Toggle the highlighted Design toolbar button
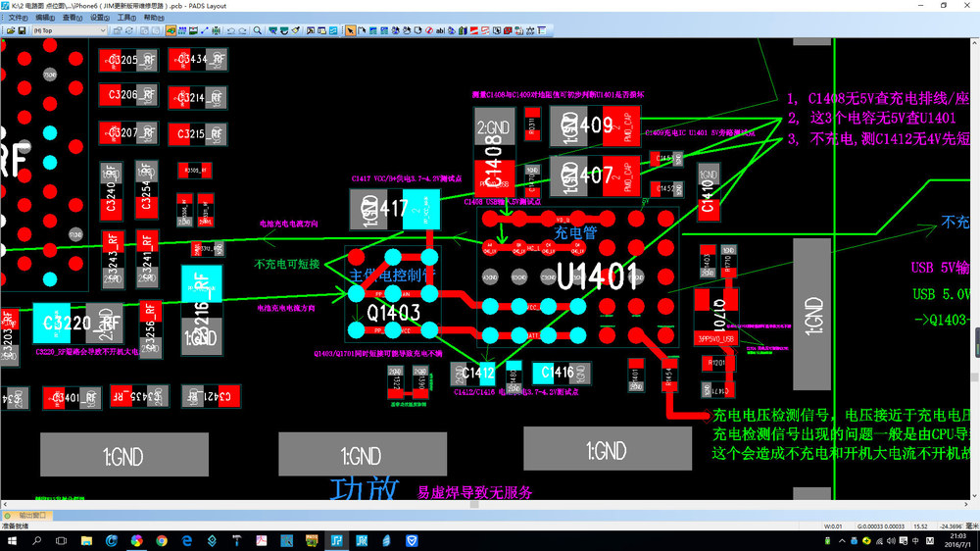The image size is (980, 551). click(x=171, y=30)
